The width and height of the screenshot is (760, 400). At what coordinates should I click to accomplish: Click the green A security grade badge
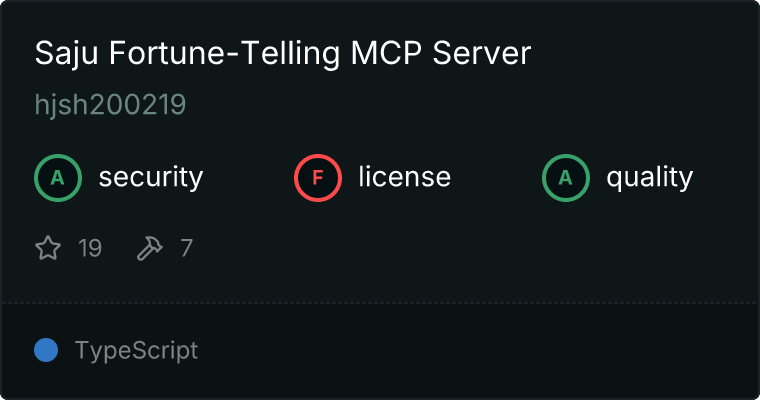(58, 178)
